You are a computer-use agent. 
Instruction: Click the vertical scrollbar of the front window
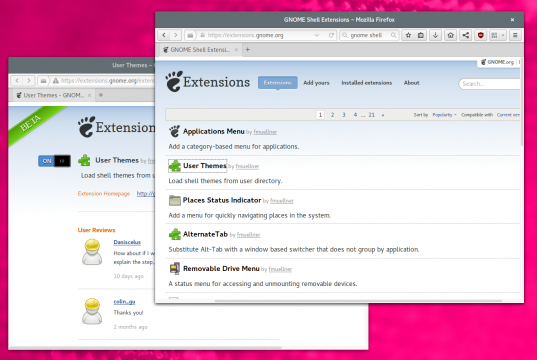tap(522, 103)
